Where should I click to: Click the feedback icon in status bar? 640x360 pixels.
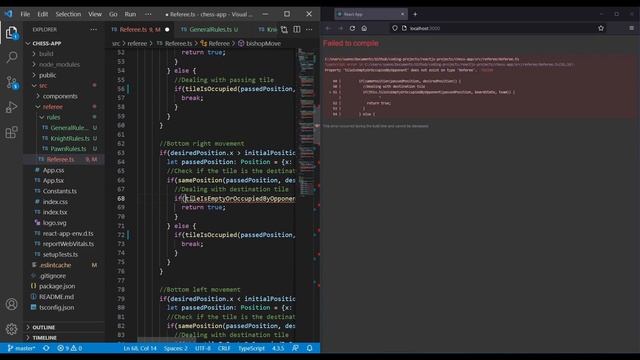tap(295, 348)
